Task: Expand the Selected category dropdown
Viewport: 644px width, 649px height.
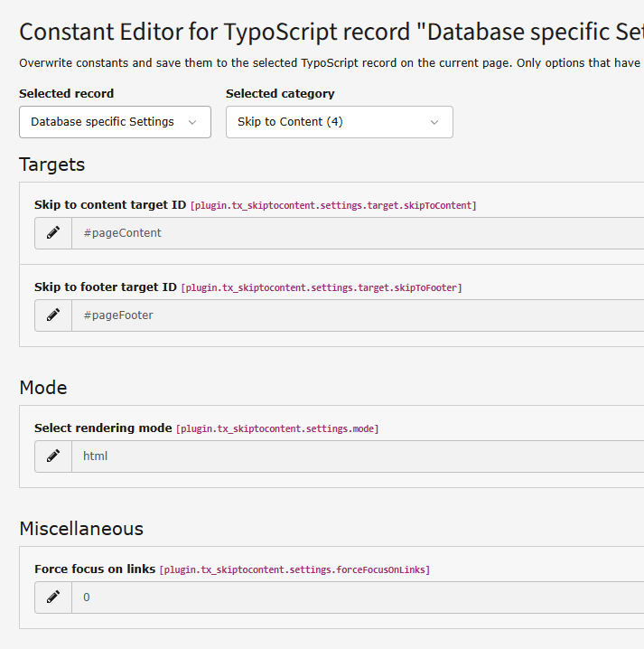Action: (339, 122)
